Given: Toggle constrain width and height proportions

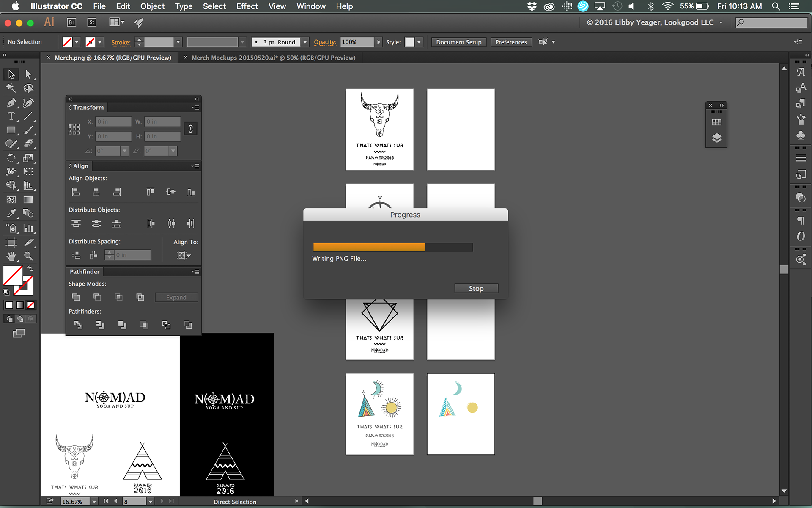Looking at the screenshot, I should point(191,129).
